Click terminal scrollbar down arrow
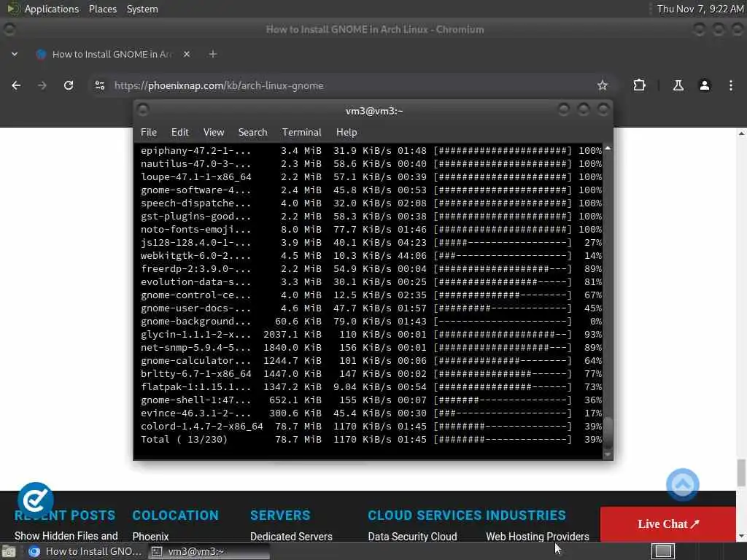This screenshot has height=560, width=747. point(608,455)
